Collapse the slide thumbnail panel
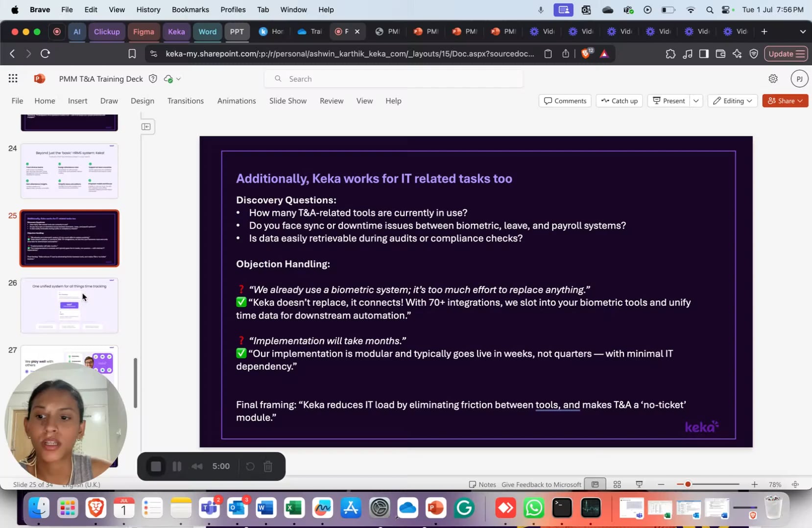Viewport: 812px width, 528px height. point(146,126)
